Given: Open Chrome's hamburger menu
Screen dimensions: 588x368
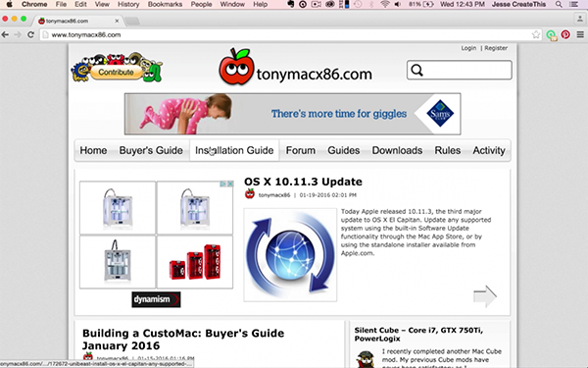Looking at the screenshot, I should pyautogui.click(x=580, y=35).
